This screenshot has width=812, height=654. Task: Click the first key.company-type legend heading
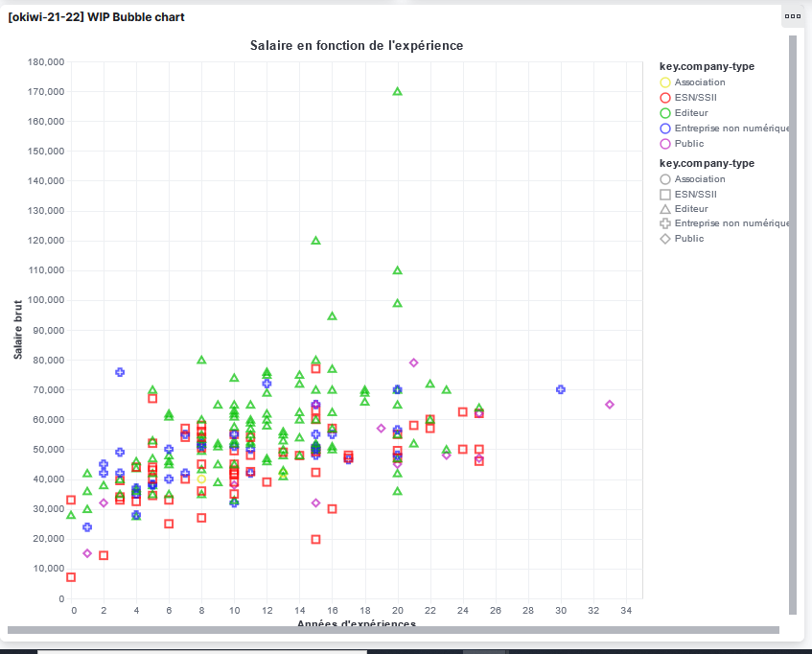click(707, 67)
